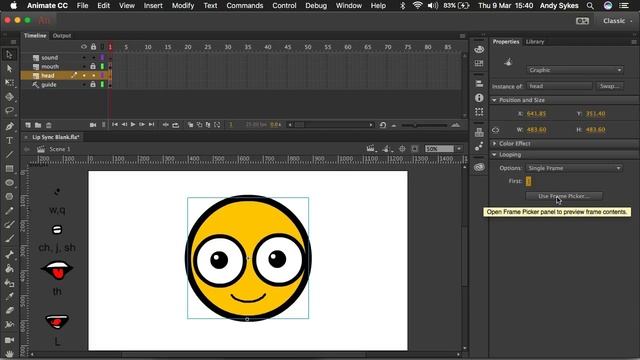Open the Single Frame looping options dropdown
The image size is (640, 360).
tap(574, 168)
